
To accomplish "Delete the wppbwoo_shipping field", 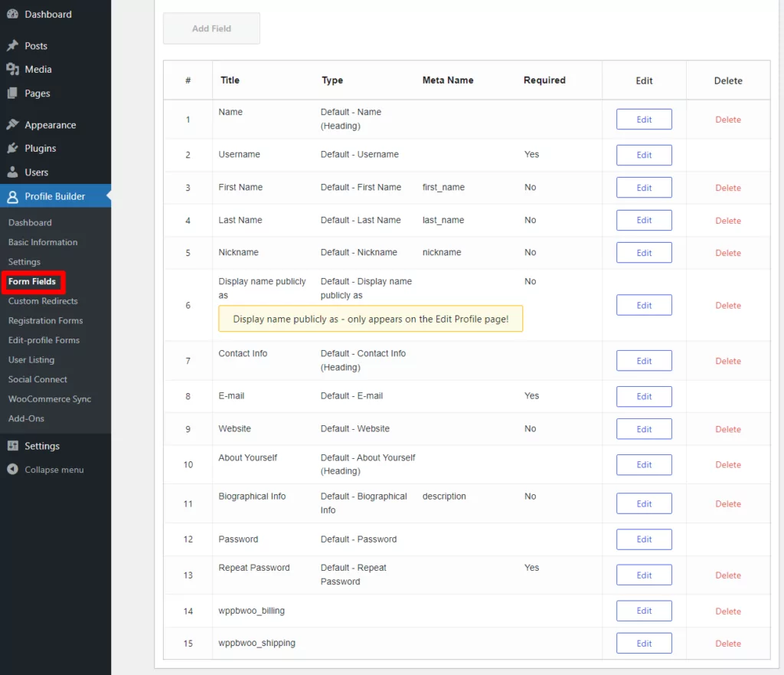I will pos(728,643).
